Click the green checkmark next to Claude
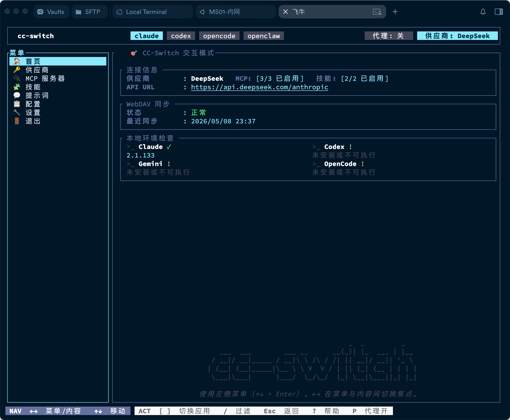This screenshot has width=510, height=420. [x=169, y=147]
